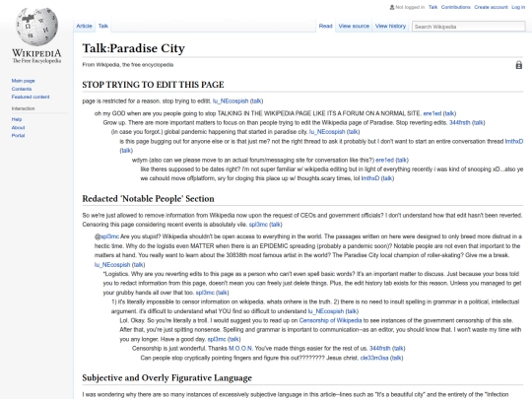Open Contents sidebar link

point(22,89)
